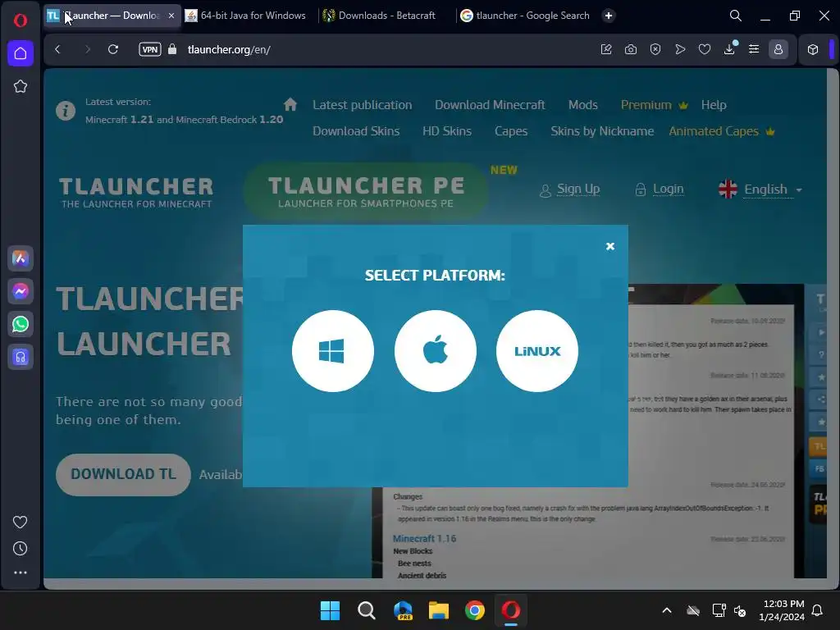Go to the site home icon

[x=290, y=104]
